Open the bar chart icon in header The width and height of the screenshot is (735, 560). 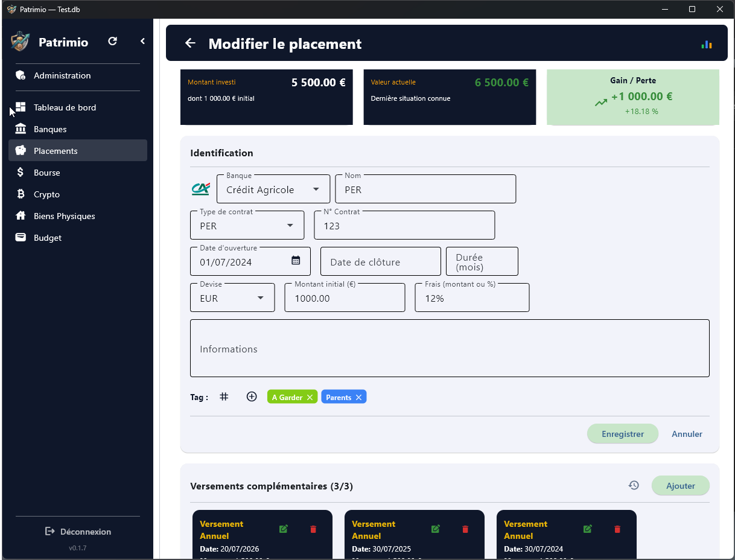tap(707, 44)
